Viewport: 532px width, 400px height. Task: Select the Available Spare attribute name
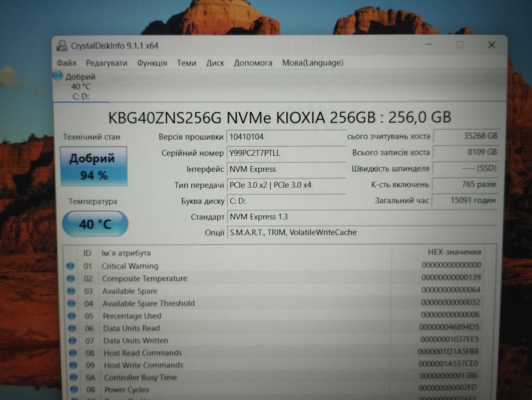130,291
